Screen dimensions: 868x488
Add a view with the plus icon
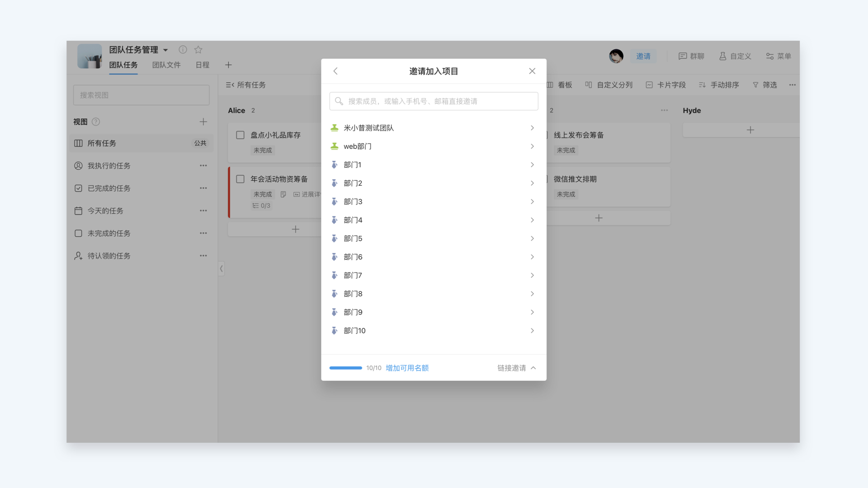(203, 122)
